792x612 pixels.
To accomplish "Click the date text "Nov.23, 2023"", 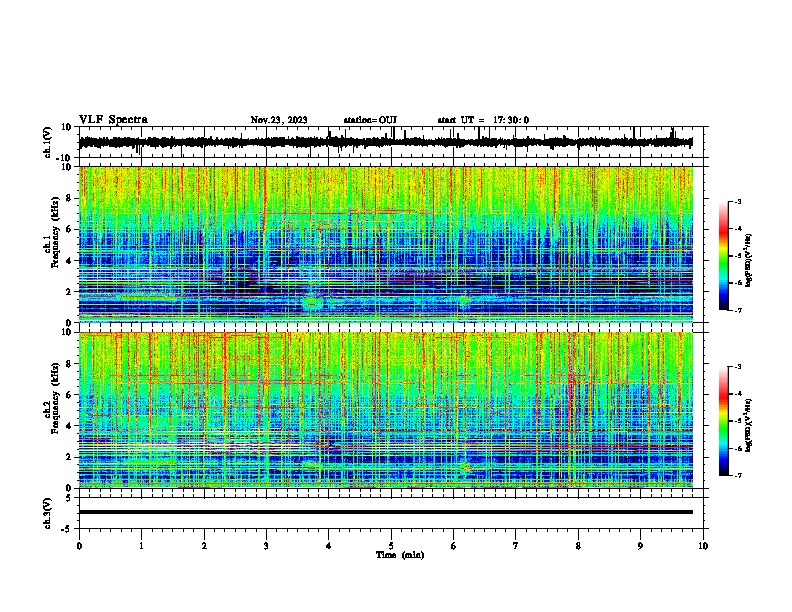I will pyautogui.click(x=279, y=120).
